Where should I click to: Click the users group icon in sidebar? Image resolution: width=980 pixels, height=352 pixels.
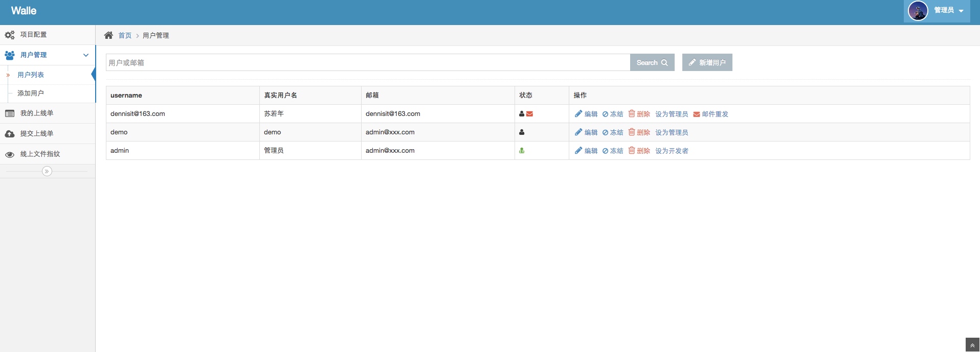coord(10,55)
